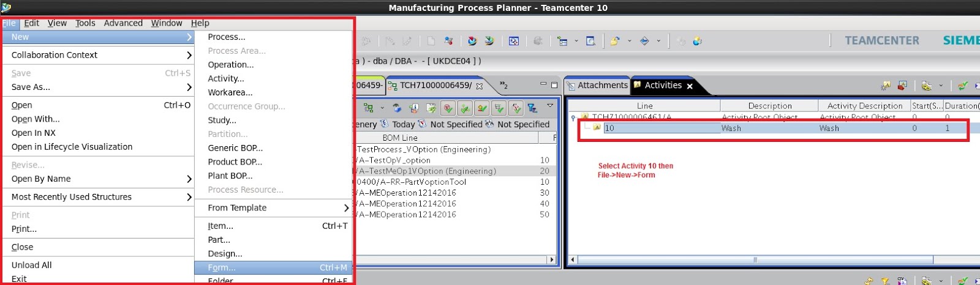This screenshot has height=285, width=980.
Task: Click the green structure tree icon in the BOM toolbar
Action: click(x=368, y=108)
